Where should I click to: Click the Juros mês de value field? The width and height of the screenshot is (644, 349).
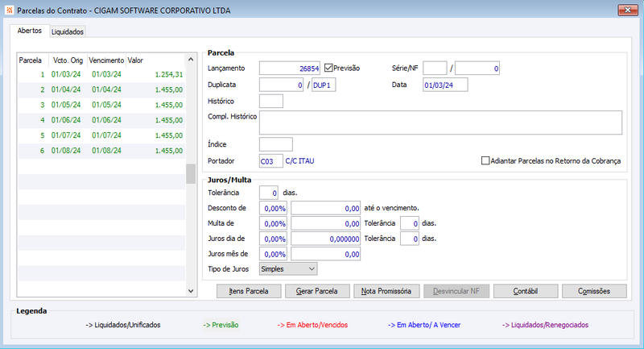coord(326,254)
